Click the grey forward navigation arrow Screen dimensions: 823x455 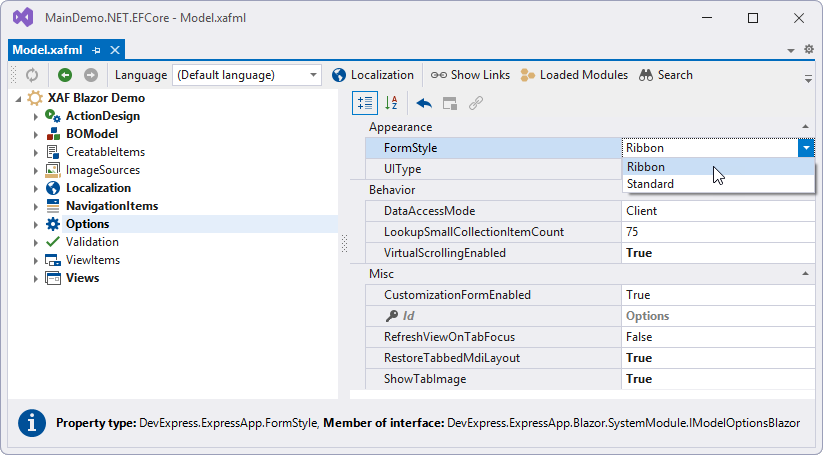[x=91, y=75]
